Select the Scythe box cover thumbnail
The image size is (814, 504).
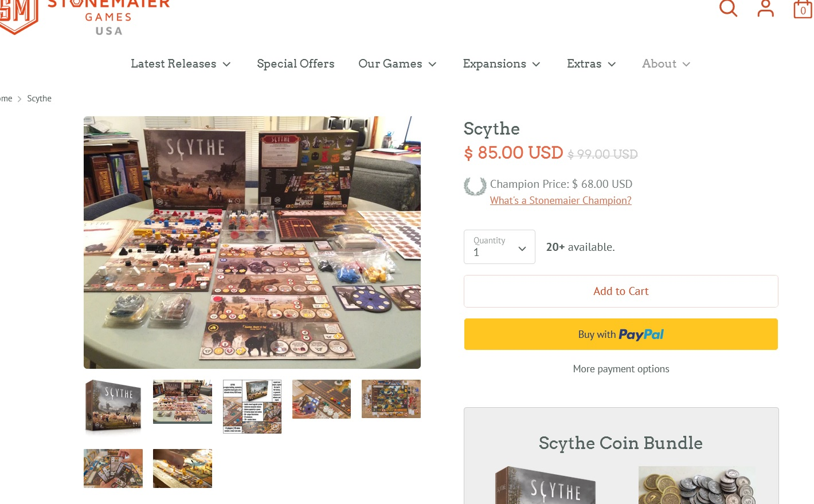click(113, 406)
